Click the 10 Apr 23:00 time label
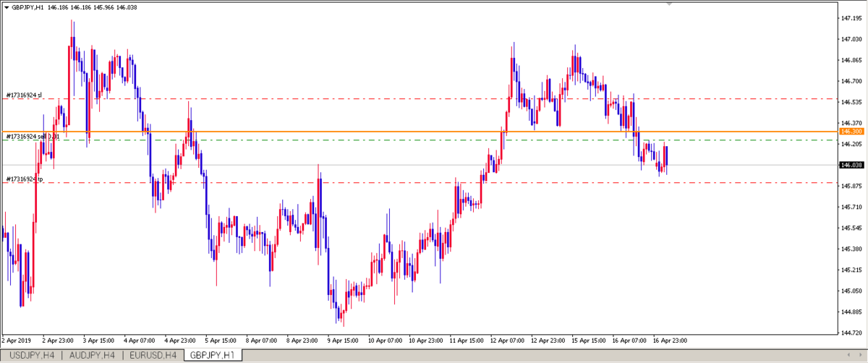The height and width of the screenshot is (363, 868). [x=427, y=340]
